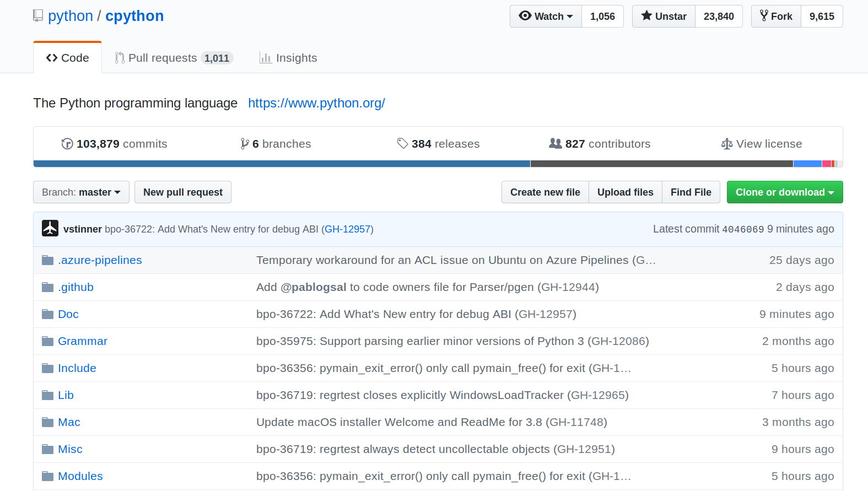This screenshot has width=868, height=491.
Task: Switch to the Insights tab
Action: (288, 58)
